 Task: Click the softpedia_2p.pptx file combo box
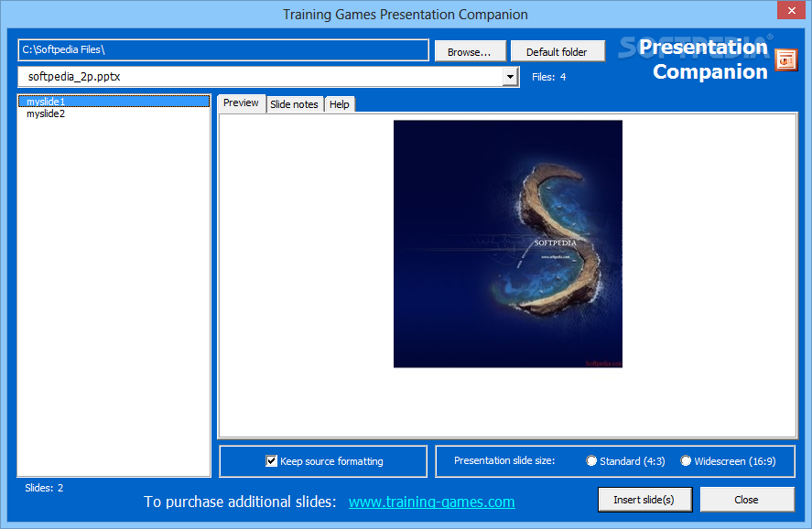click(268, 77)
